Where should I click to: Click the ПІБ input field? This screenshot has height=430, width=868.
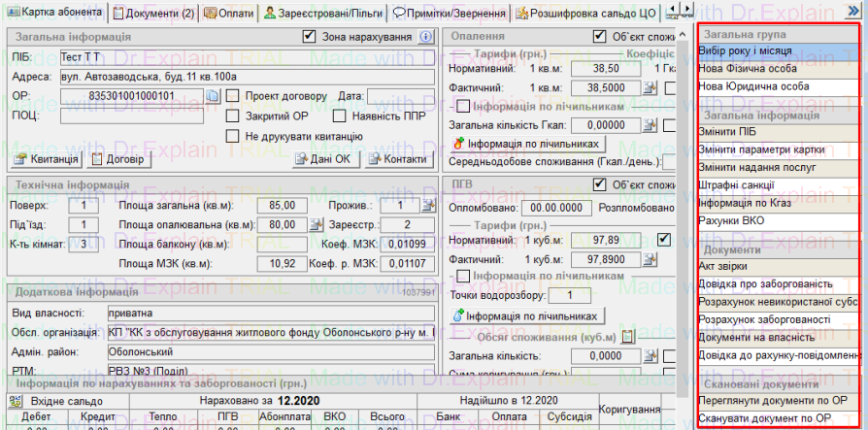point(247,57)
